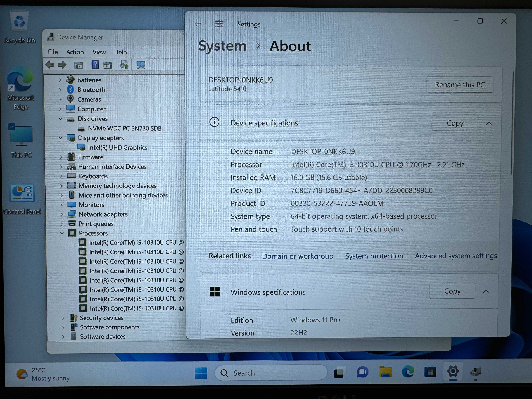Select the This PC desktop icon
532x399 pixels.
point(21,141)
